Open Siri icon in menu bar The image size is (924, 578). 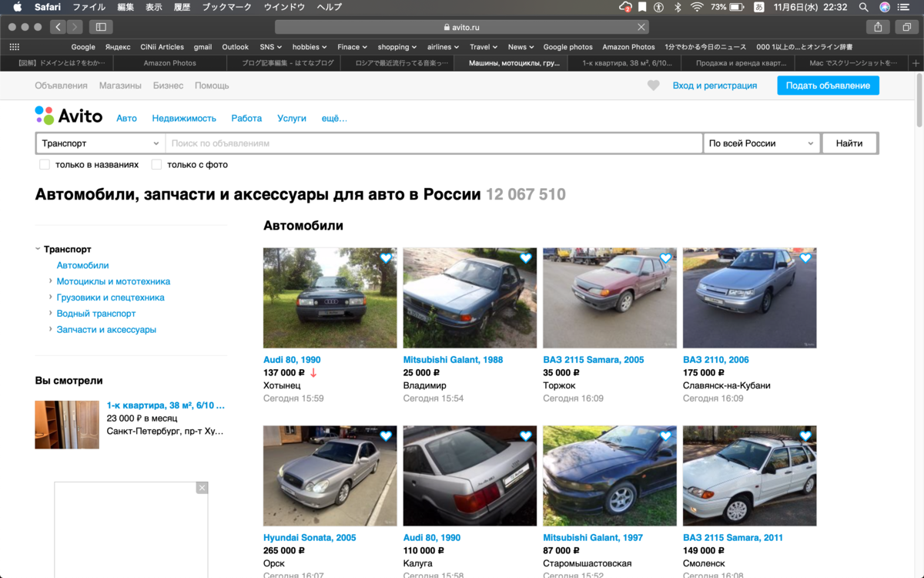point(885,7)
